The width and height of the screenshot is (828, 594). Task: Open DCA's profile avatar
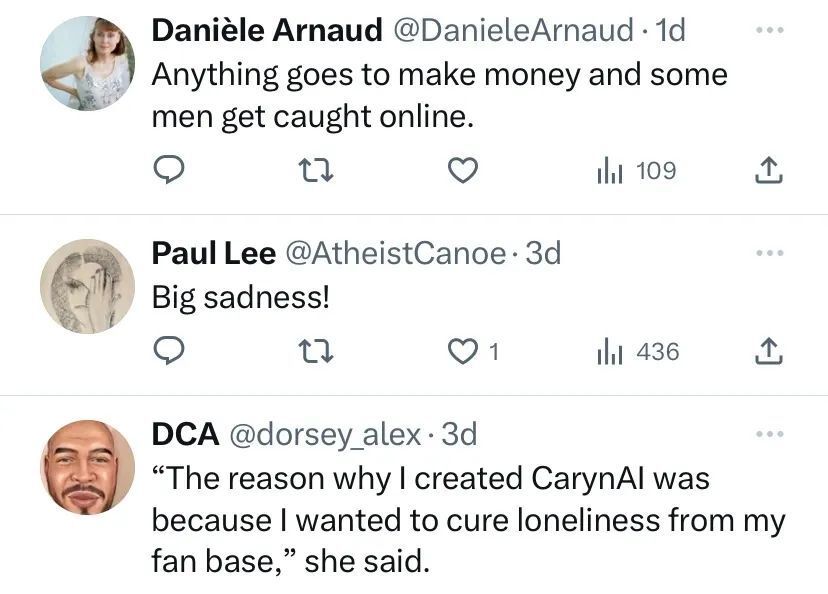coord(87,467)
